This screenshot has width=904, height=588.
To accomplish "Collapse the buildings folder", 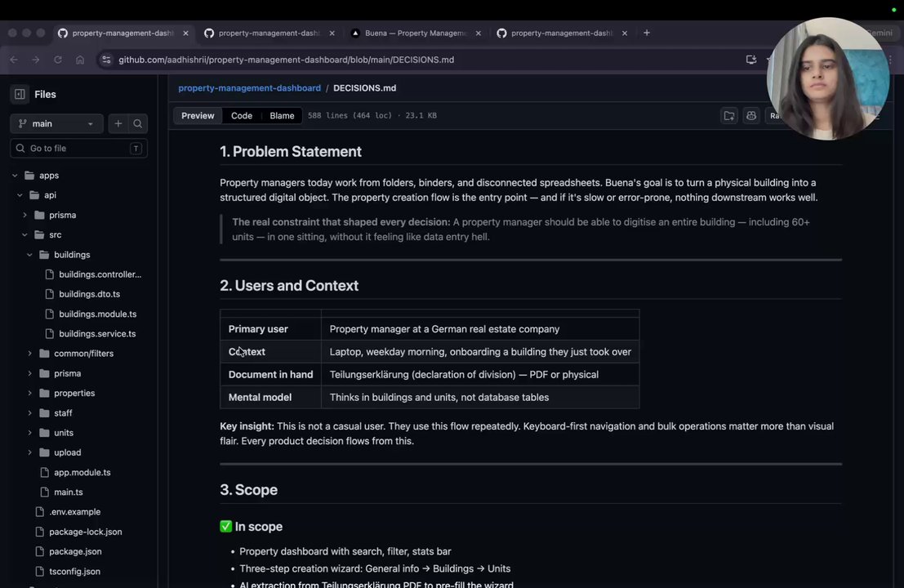I will pyautogui.click(x=30, y=255).
